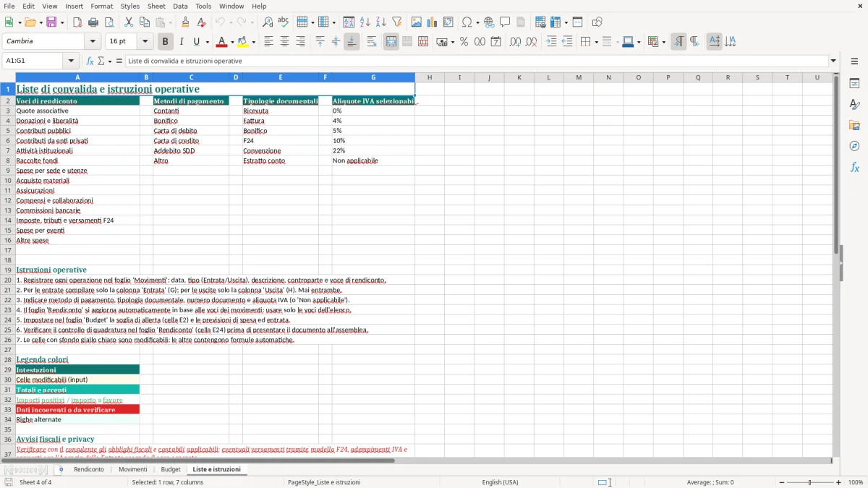The width and height of the screenshot is (868, 488).
Task: Select row 19 header
Action: [x=8, y=270]
